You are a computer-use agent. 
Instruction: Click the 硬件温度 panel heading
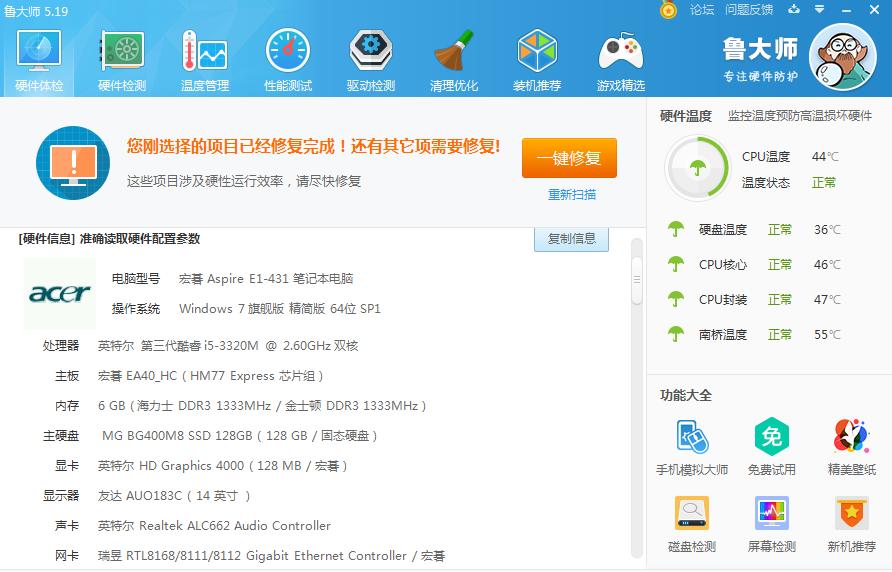[x=685, y=117]
